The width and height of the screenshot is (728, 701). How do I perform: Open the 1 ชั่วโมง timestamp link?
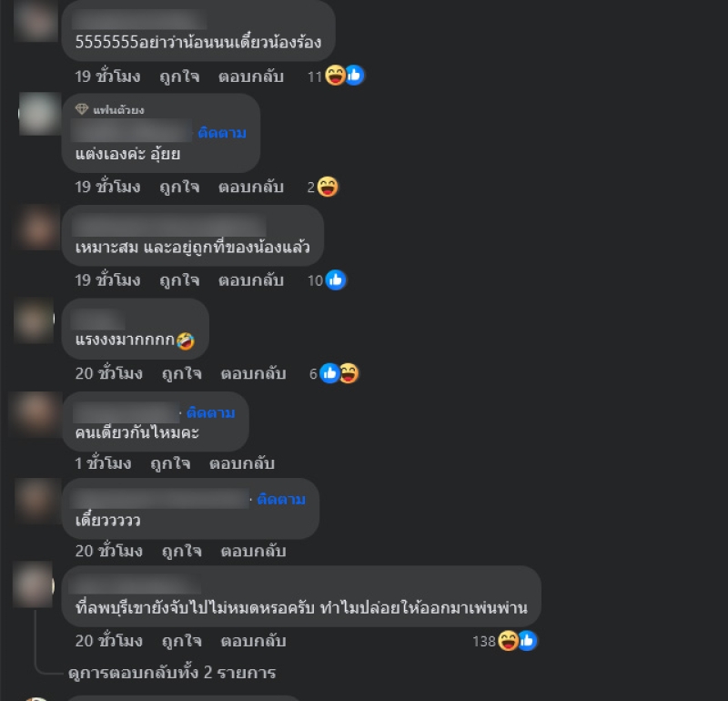103,463
